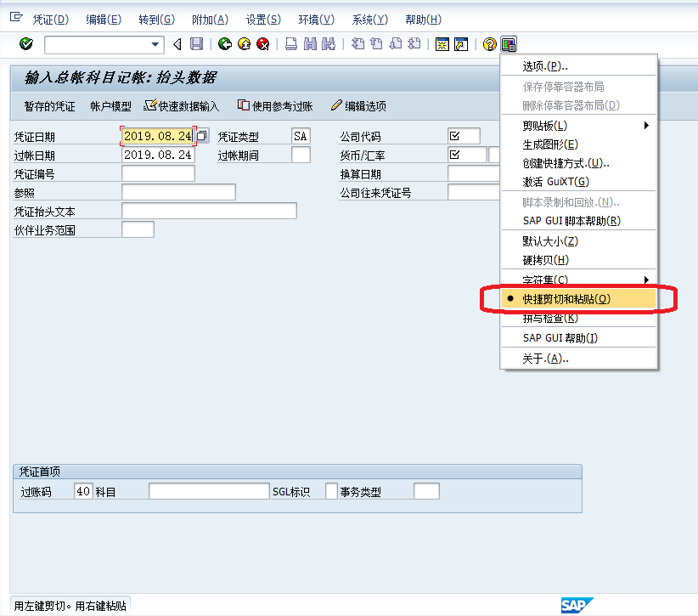Click the Save floppy disk icon
The height and width of the screenshot is (616, 698).
tap(196, 43)
